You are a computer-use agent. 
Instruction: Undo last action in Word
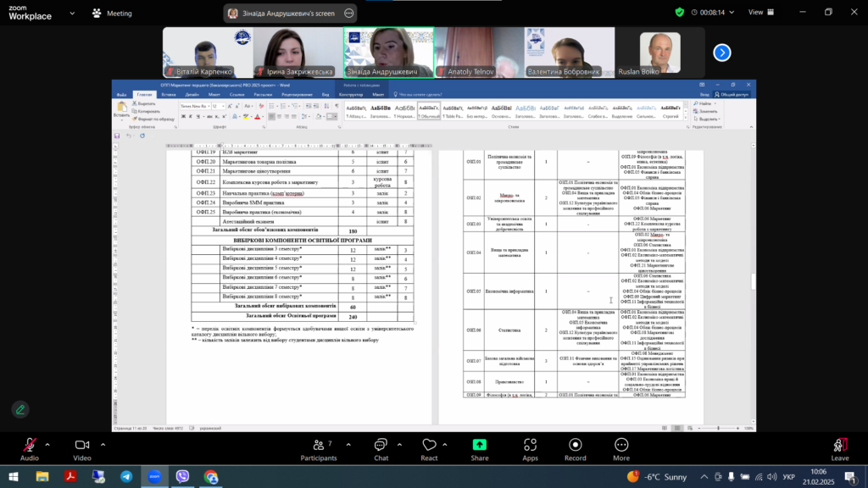point(129,136)
